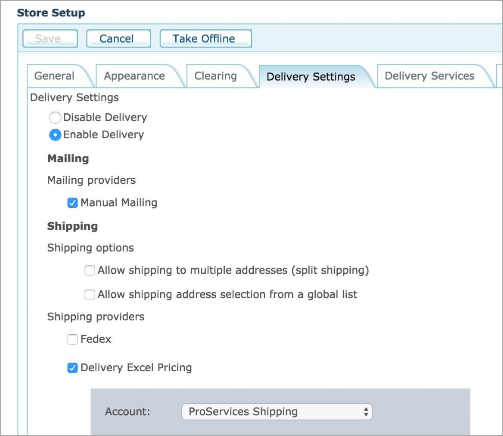Uncheck the Manual Mailing checkbox
Image resolution: width=503 pixels, height=436 pixels.
[72, 203]
